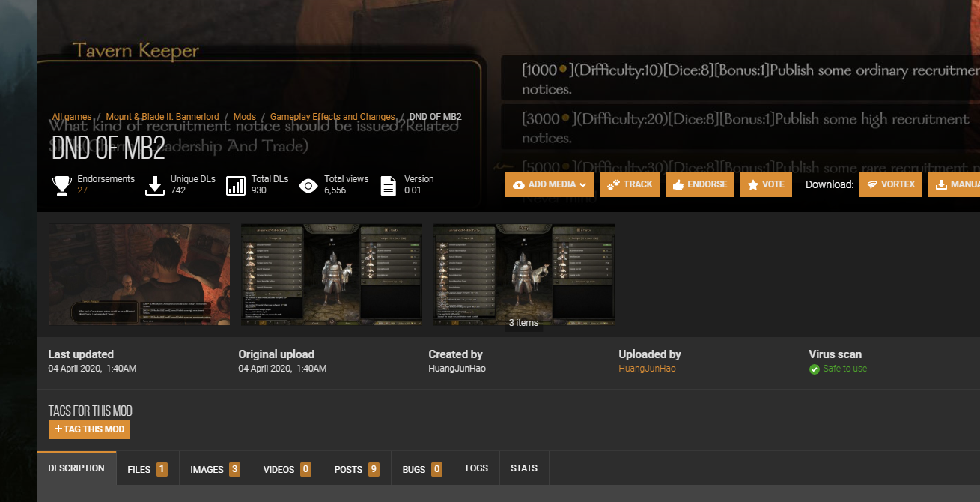Open the tavern keeper dialogue thumbnail
980x502 pixels.
point(139,274)
